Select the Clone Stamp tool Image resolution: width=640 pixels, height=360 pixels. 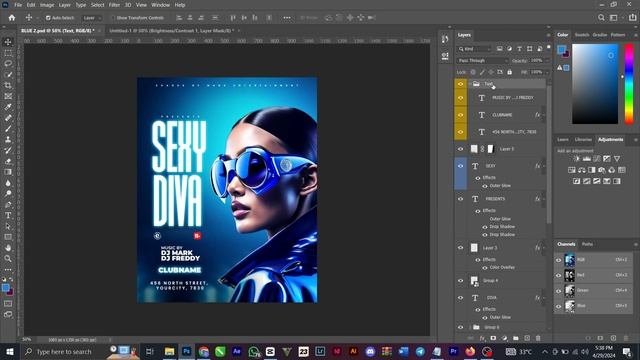8,140
